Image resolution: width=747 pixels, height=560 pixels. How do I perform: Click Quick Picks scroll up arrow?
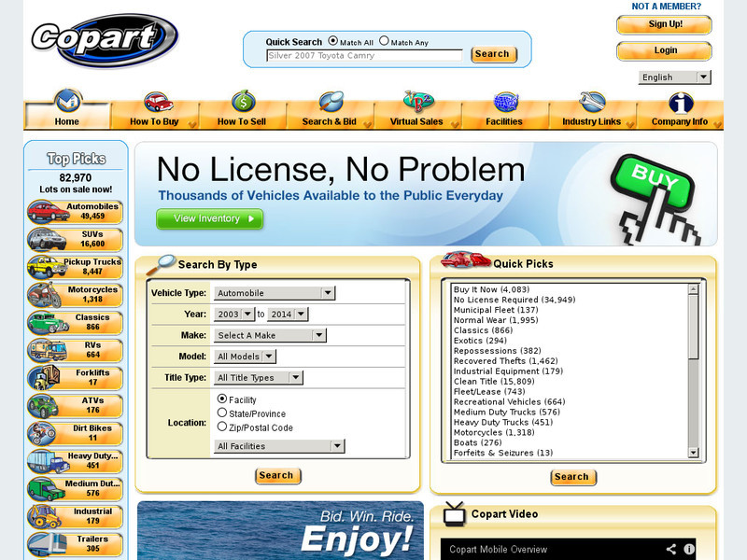click(x=693, y=289)
